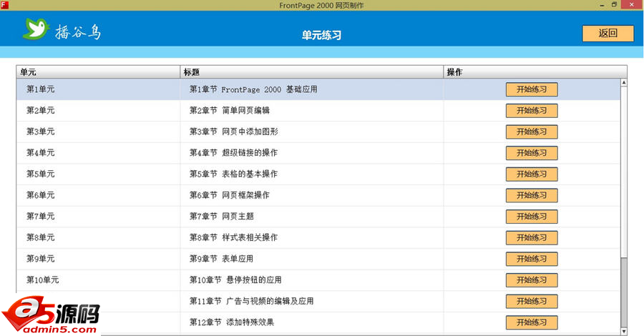Select the 第1单元 cell
The image size is (644, 336).
tap(98, 89)
